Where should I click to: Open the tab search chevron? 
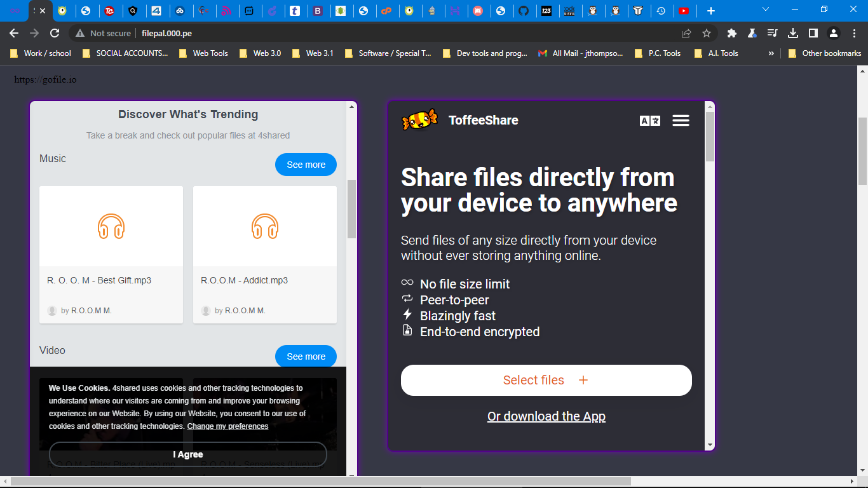click(x=766, y=10)
